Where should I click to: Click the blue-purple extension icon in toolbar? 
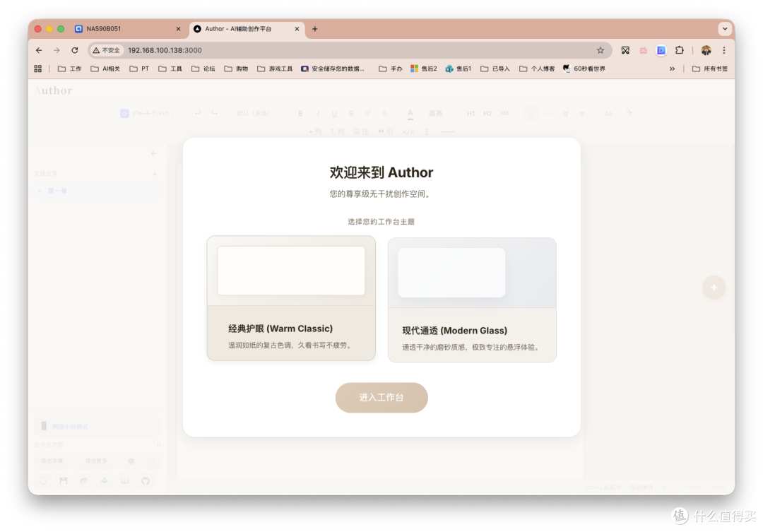[x=661, y=50]
